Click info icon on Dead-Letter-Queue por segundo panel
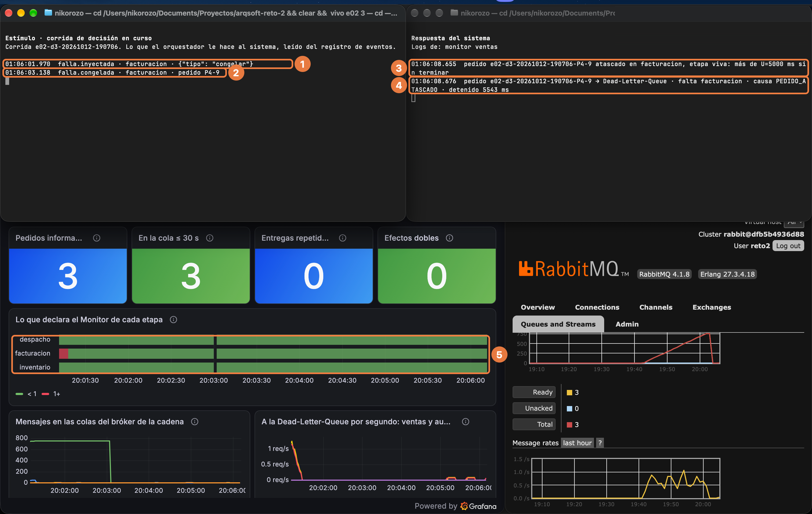 (466, 422)
